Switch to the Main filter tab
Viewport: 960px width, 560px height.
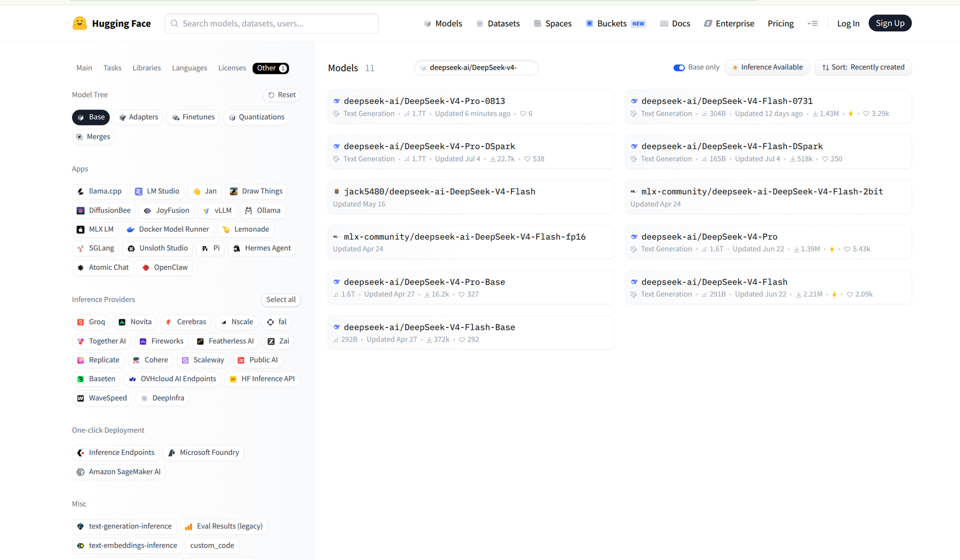point(84,68)
